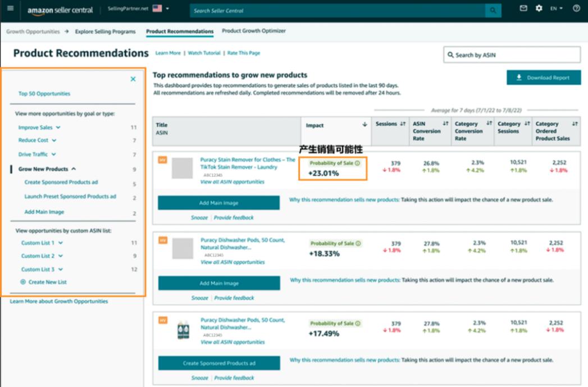Expand the Reduce Cost section
This screenshot has width=588, height=387.
pos(37,140)
